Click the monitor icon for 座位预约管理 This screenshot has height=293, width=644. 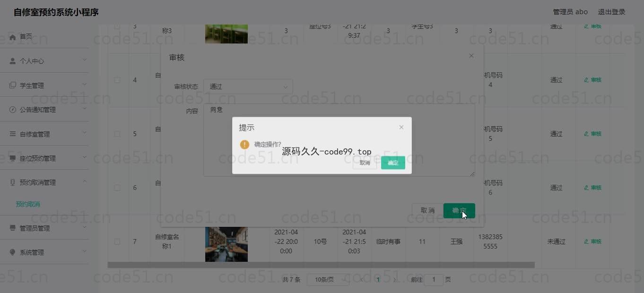(x=13, y=158)
